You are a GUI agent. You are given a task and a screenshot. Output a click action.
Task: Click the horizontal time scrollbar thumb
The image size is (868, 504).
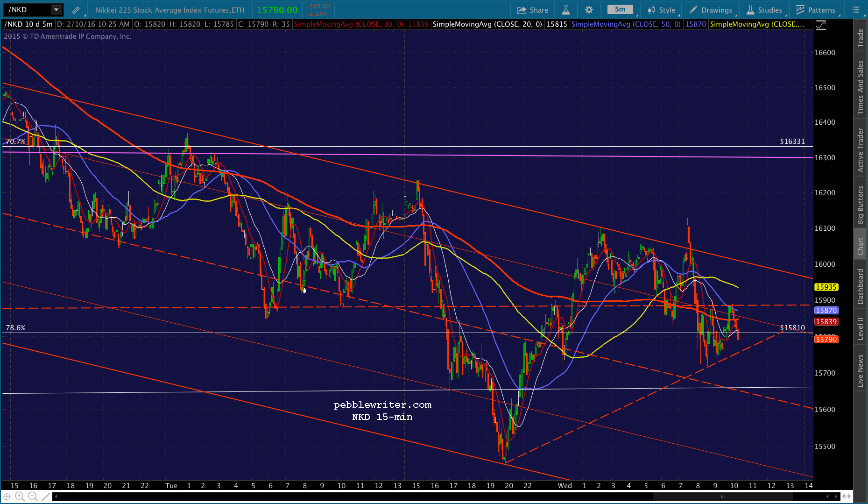(x=722, y=497)
